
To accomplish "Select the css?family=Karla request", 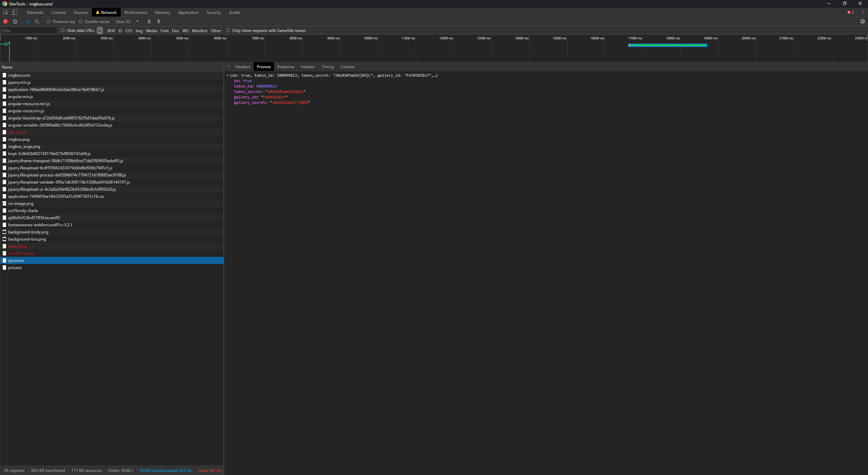I will [x=112, y=211].
